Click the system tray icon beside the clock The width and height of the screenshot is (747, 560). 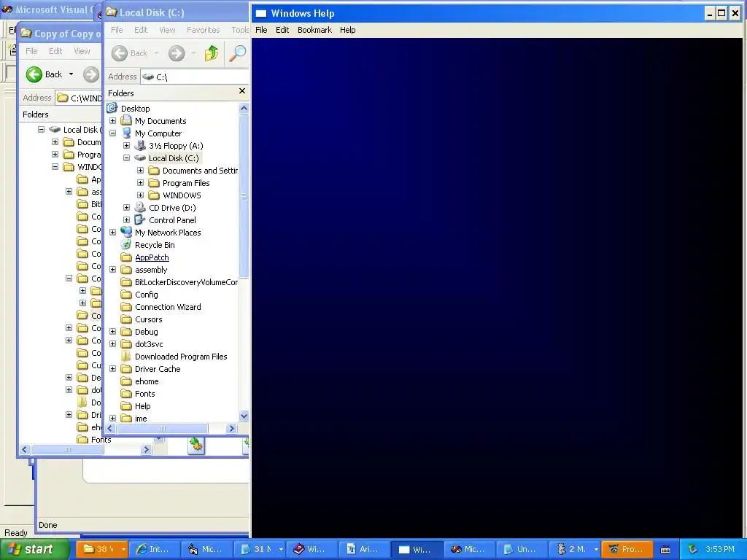click(x=693, y=549)
